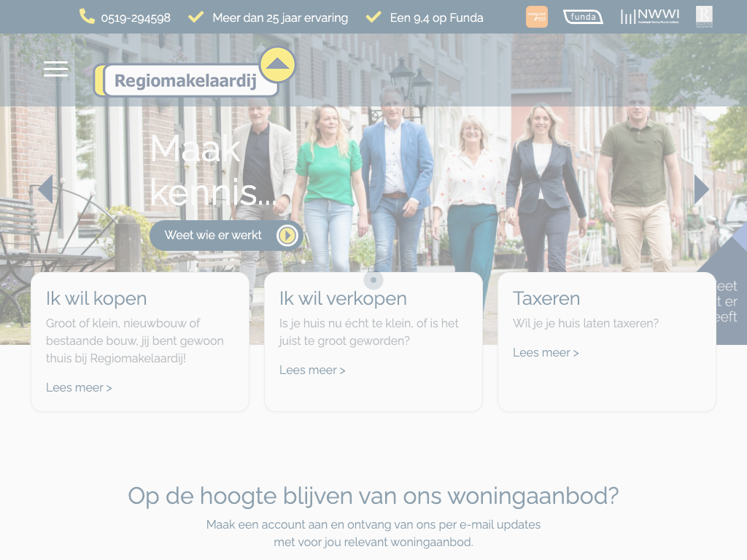
Task: Click the 'Taxeren' card title
Action: click(546, 298)
